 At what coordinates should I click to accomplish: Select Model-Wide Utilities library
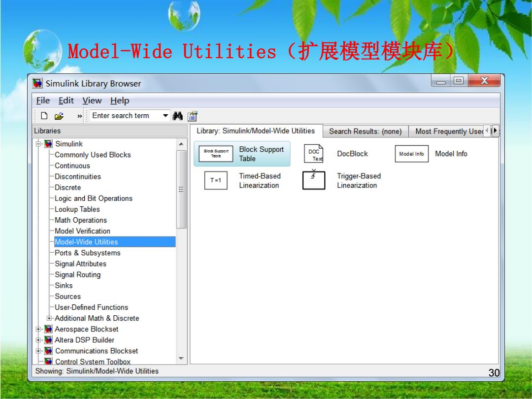tap(115, 242)
